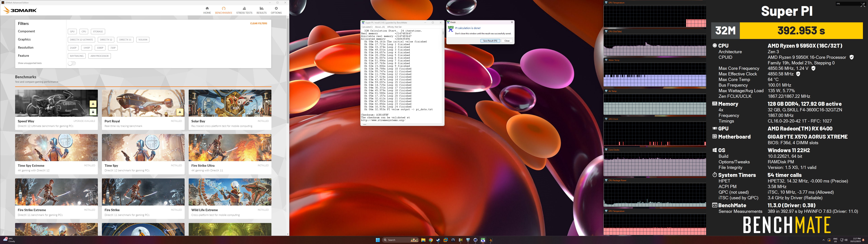Click Clear Filters link
868x244 pixels.
point(258,24)
